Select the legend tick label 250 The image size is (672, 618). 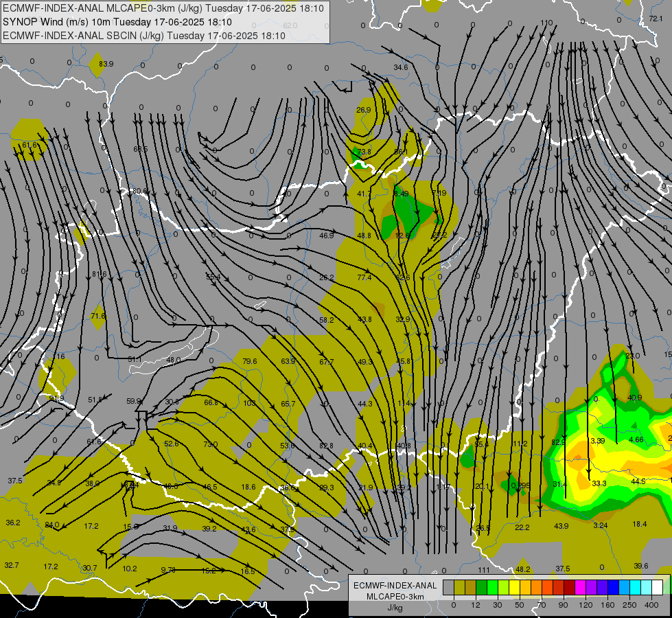629,605
